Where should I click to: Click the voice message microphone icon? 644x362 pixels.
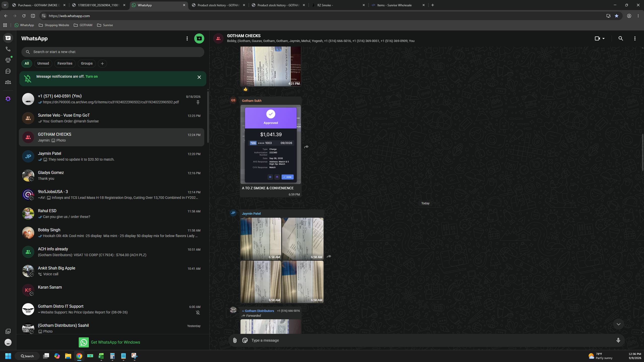(618, 340)
